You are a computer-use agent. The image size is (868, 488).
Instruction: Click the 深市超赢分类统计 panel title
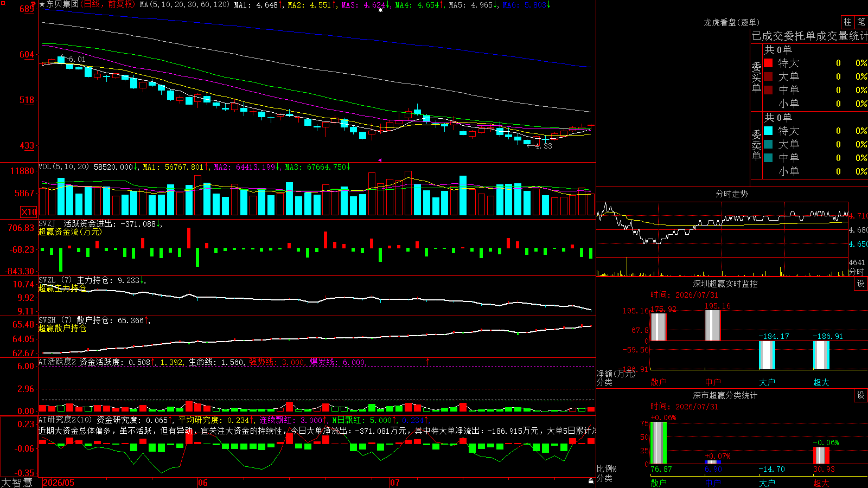click(725, 395)
